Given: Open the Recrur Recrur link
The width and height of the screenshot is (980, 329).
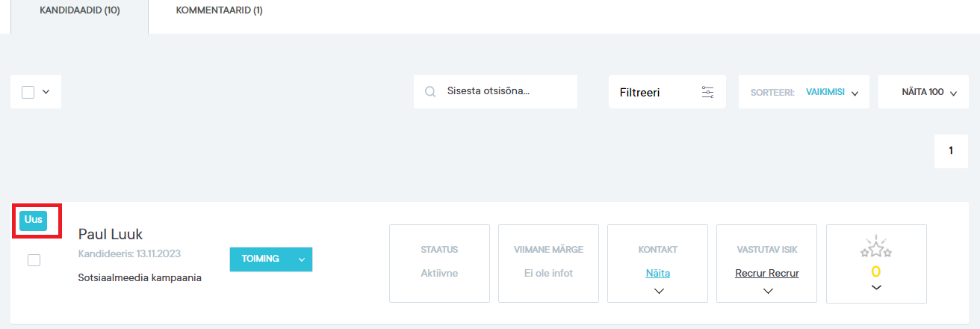Looking at the screenshot, I should (x=767, y=273).
